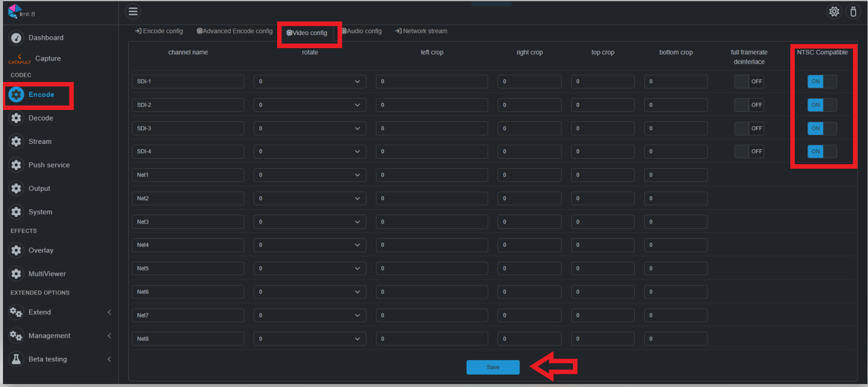868x387 pixels.
Task: Open the settings gear in the top bar
Action: click(x=834, y=11)
